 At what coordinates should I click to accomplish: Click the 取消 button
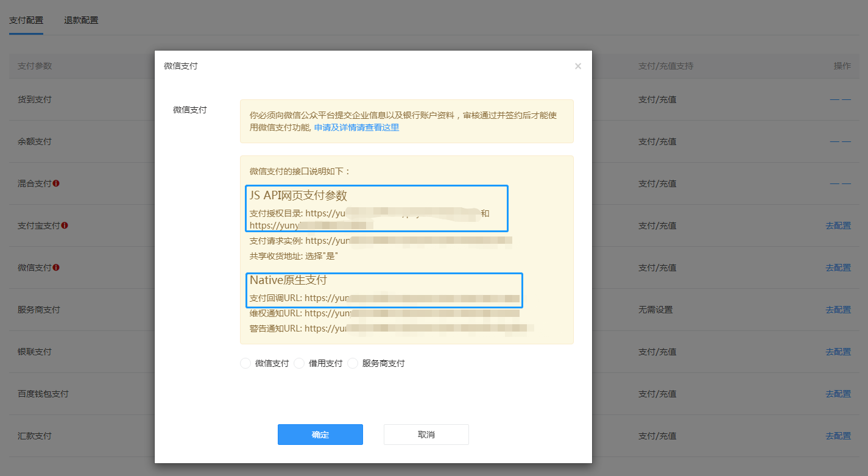(x=426, y=435)
